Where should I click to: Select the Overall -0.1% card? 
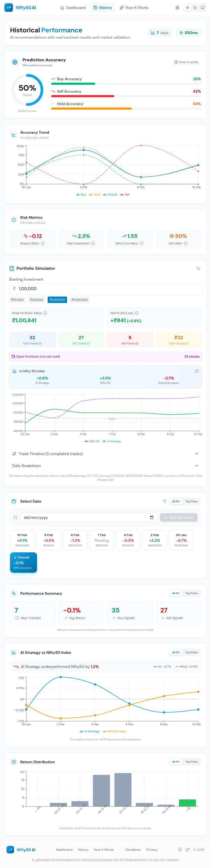coord(23,562)
